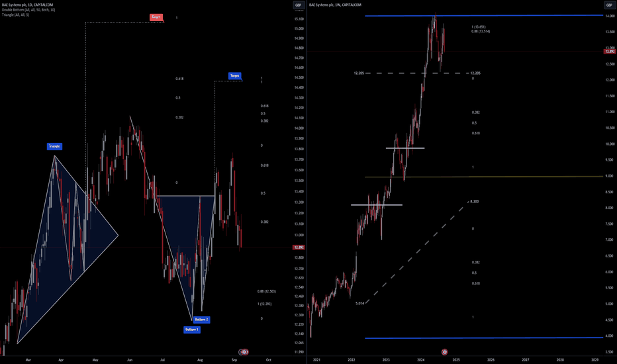
Task: Select the dashed trend line toward 8.200
Action: pos(417,252)
